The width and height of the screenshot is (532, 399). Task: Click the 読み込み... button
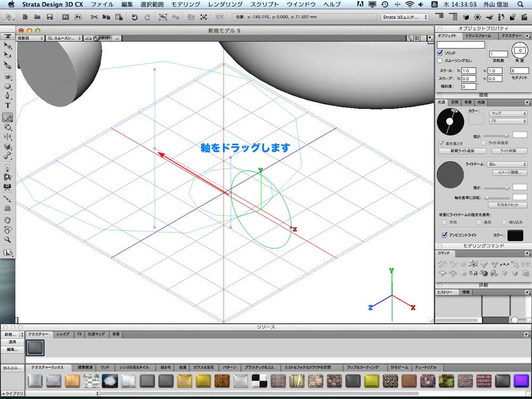tap(13, 368)
